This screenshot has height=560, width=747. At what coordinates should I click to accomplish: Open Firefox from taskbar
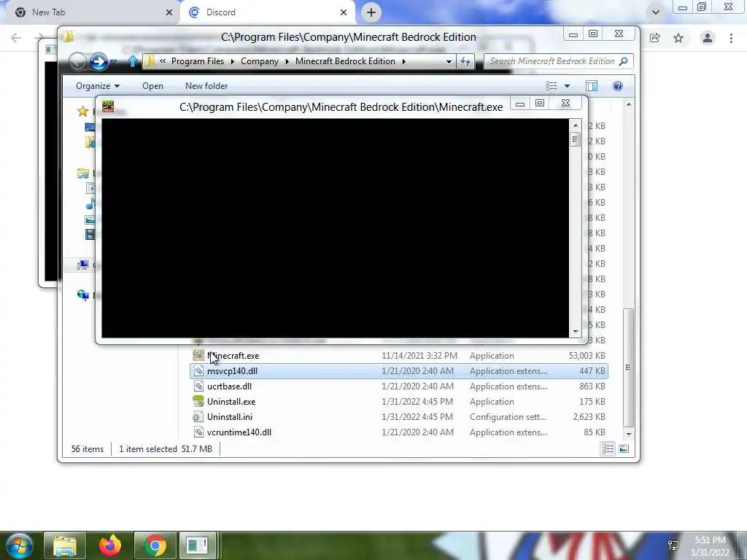(x=110, y=545)
